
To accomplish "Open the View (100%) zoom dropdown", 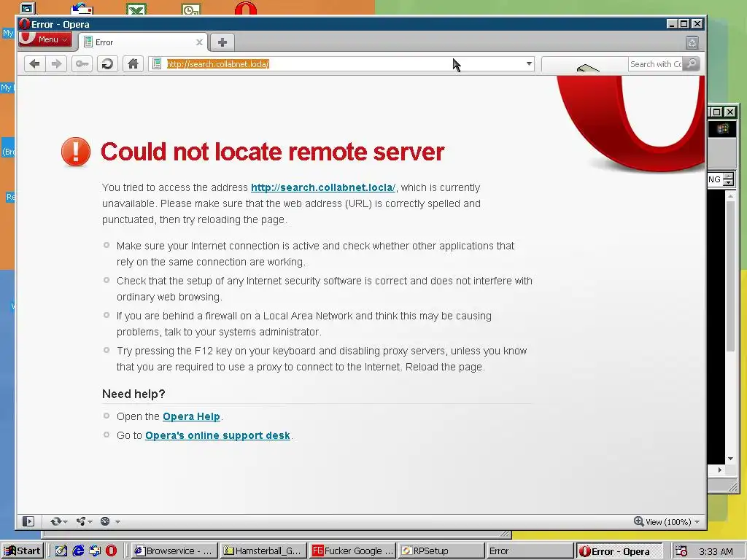I will tap(672, 522).
